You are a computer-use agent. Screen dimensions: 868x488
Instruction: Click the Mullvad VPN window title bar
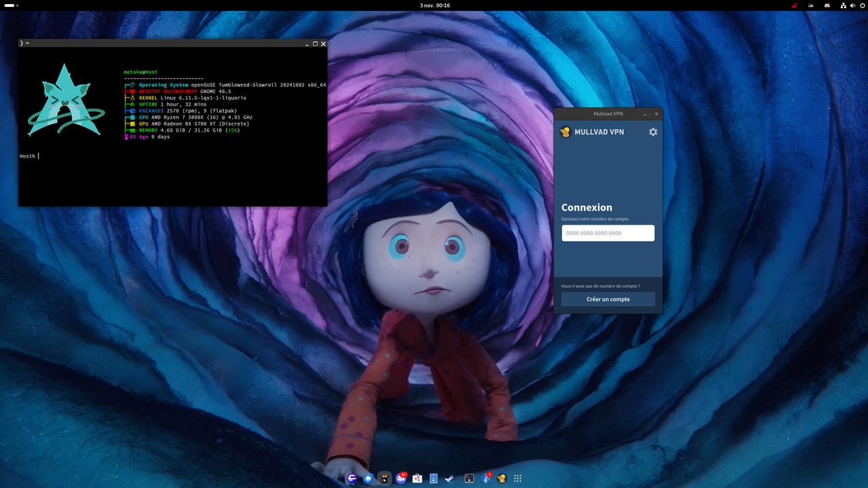608,113
